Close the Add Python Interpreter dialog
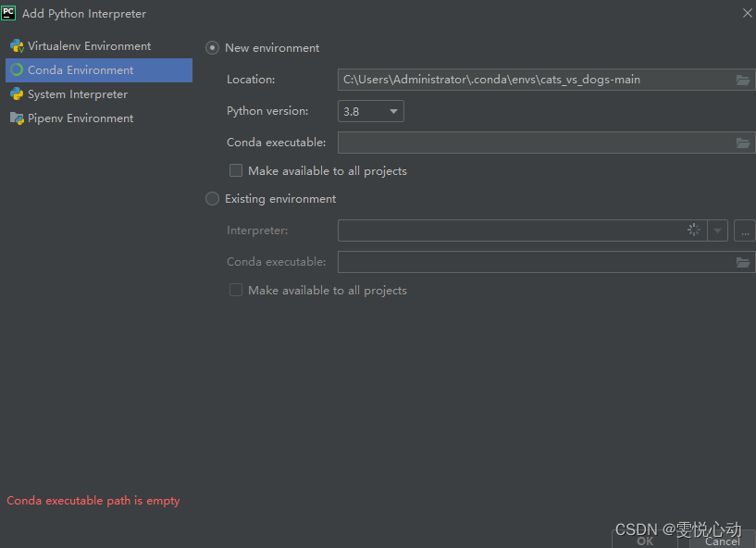 748,13
